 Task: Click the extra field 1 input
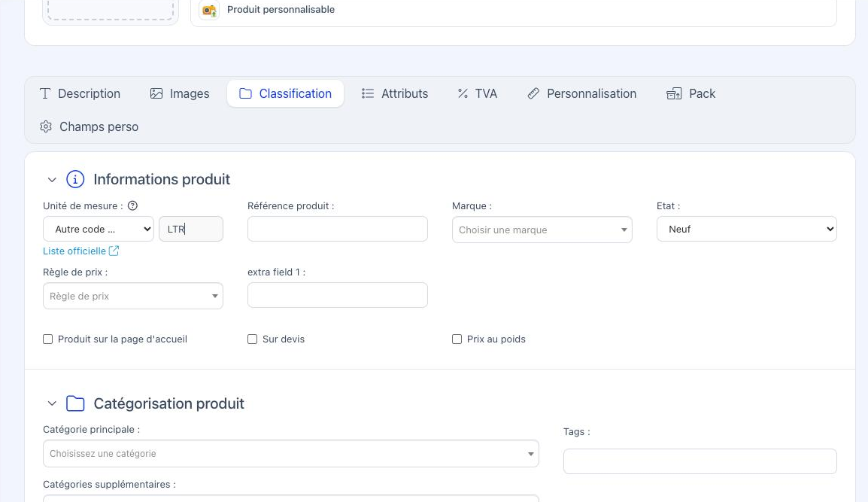point(338,295)
